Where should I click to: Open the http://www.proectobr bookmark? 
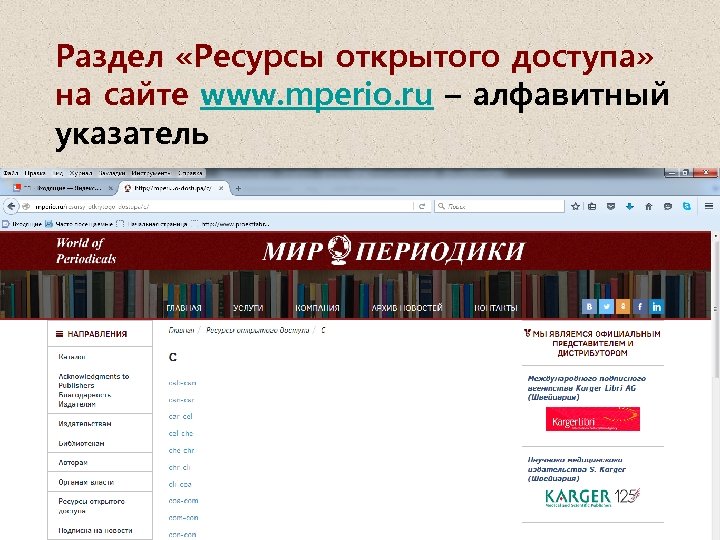pos(231,224)
